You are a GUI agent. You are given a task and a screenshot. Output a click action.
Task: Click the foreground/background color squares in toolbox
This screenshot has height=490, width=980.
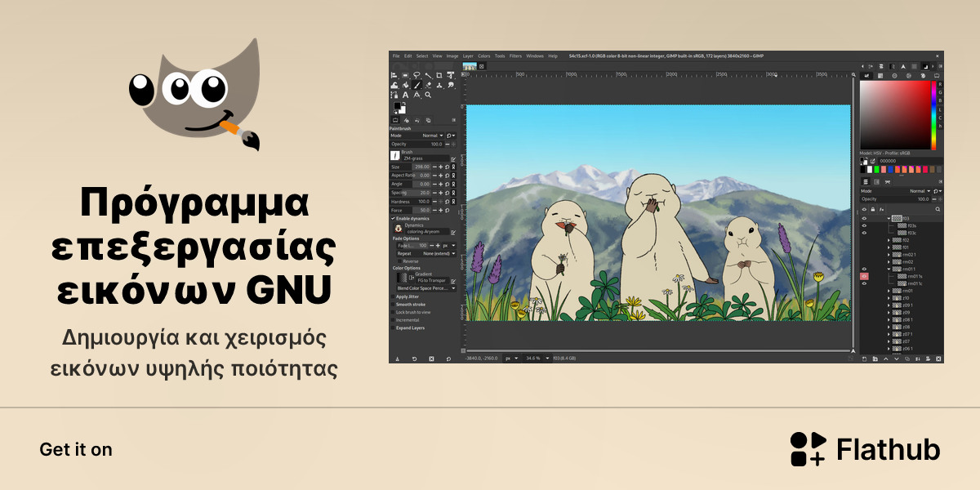(399, 108)
